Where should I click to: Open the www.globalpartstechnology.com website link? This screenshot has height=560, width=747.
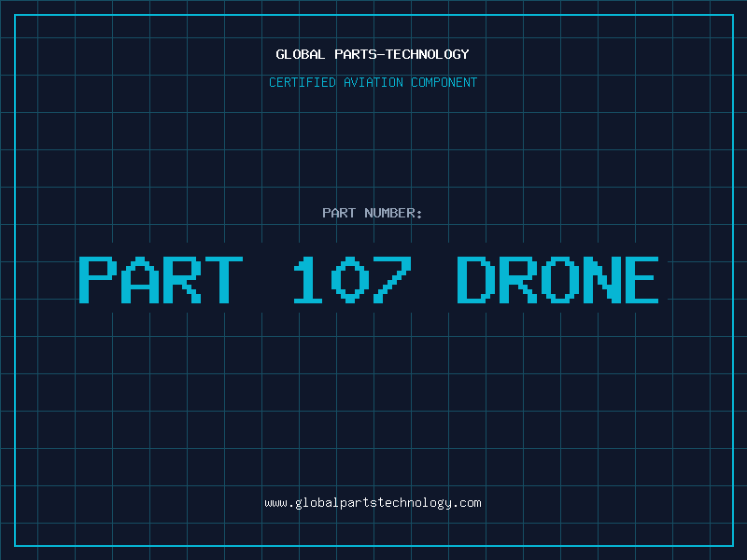tap(373, 503)
